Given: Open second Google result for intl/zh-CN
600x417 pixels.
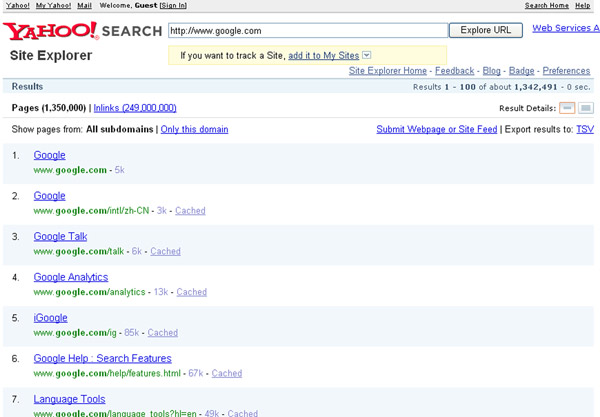Looking at the screenshot, I should pyautogui.click(x=49, y=196).
